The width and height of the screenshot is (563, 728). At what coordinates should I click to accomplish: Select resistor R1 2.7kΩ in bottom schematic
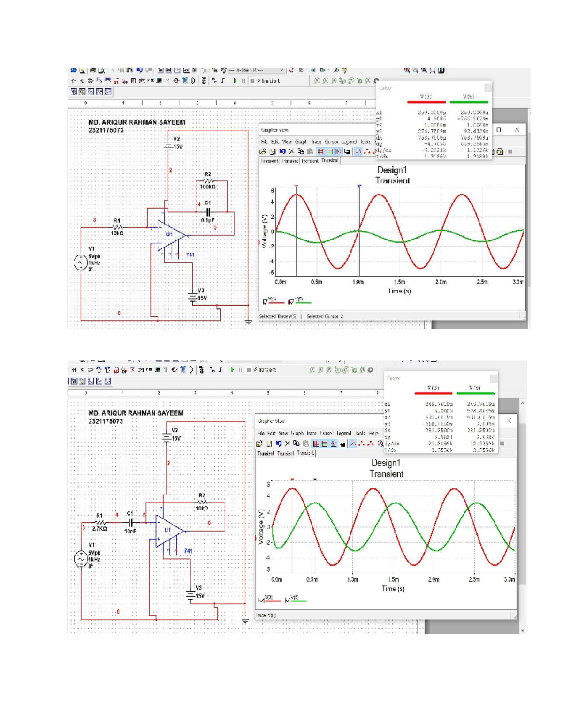tap(99, 522)
